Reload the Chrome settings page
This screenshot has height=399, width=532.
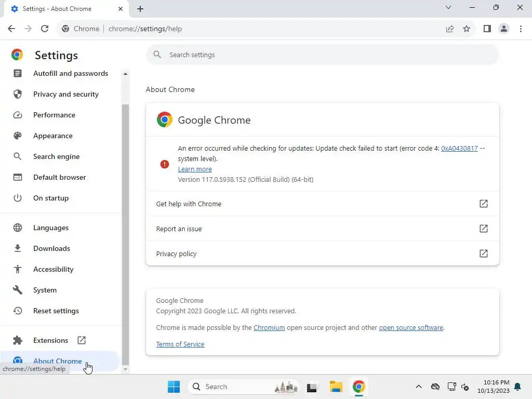[45, 29]
